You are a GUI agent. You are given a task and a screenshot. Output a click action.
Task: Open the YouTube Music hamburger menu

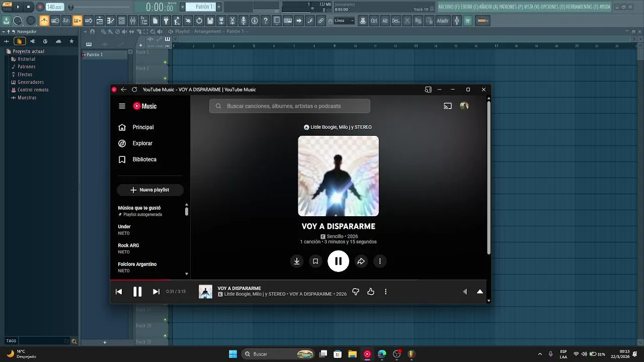(x=122, y=106)
